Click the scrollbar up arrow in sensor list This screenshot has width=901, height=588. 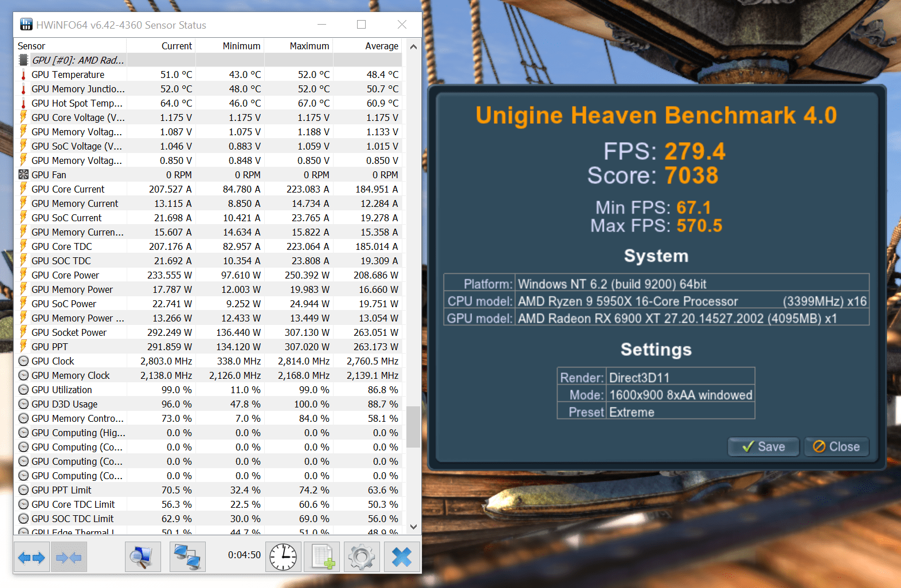click(x=413, y=46)
